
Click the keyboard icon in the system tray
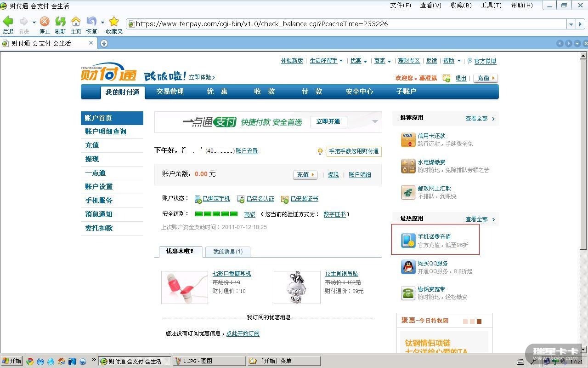coord(520,362)
